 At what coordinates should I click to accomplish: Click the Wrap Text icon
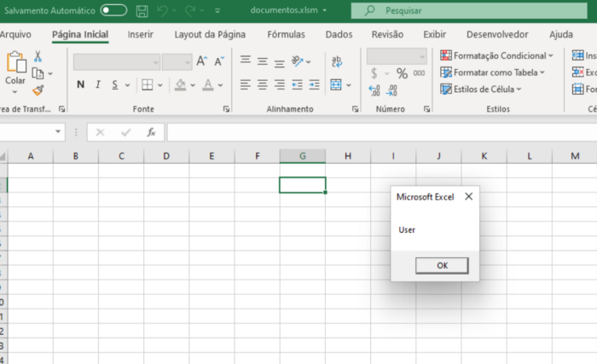point(337,61)
